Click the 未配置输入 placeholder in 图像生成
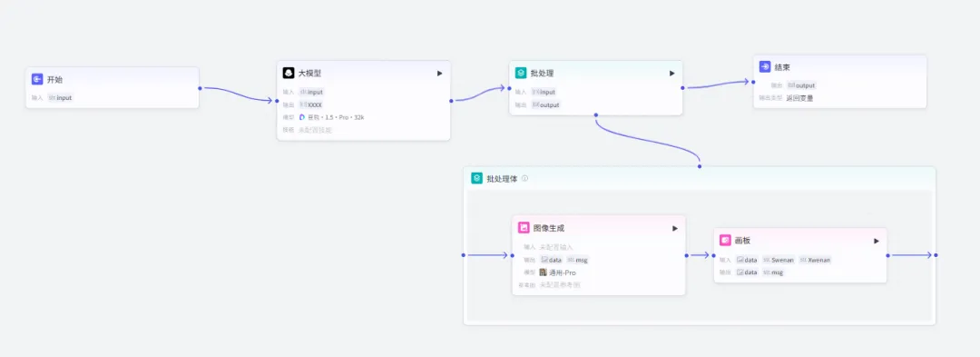The image size is (980, 357). [556, 248]
